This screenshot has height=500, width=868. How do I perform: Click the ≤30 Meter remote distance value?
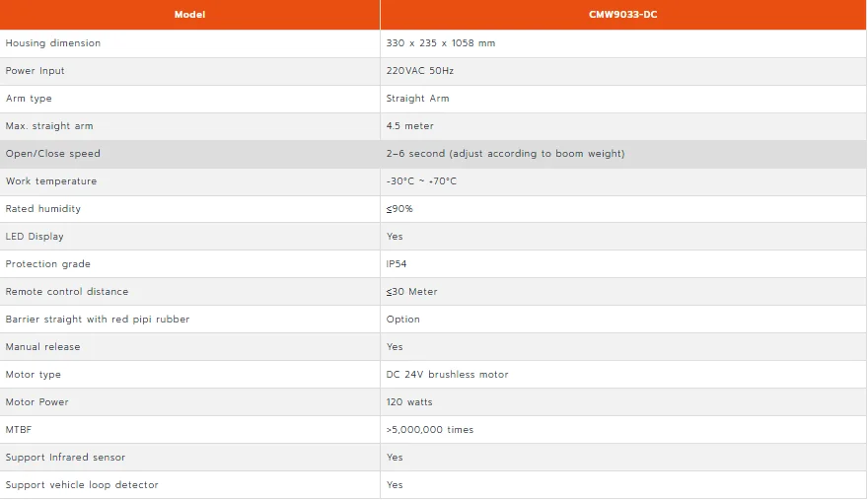coord(411,292)
